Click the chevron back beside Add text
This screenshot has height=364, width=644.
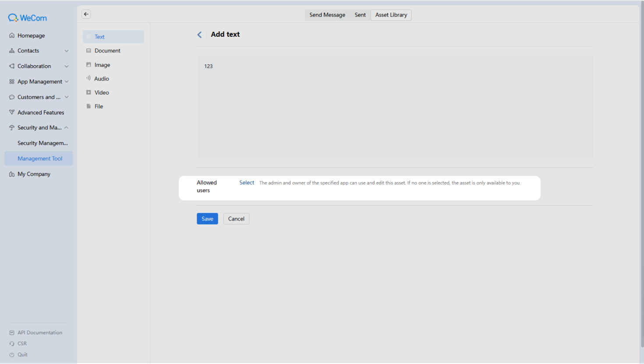[199, 35]
